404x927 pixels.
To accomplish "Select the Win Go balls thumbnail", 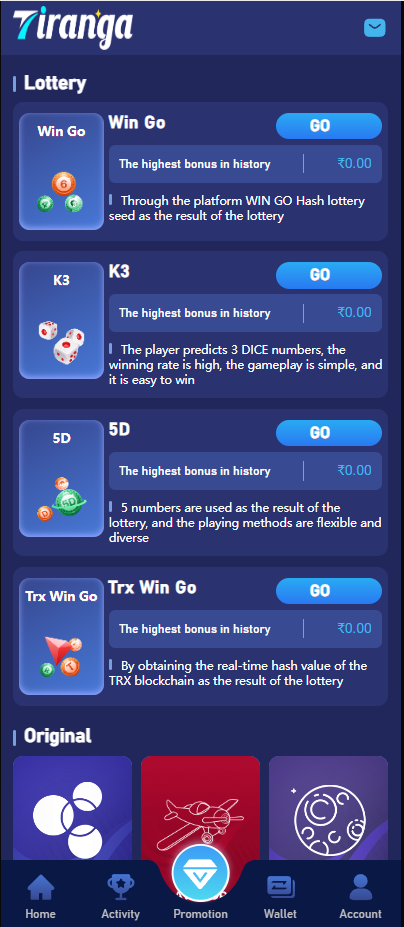I will point(62,171).
